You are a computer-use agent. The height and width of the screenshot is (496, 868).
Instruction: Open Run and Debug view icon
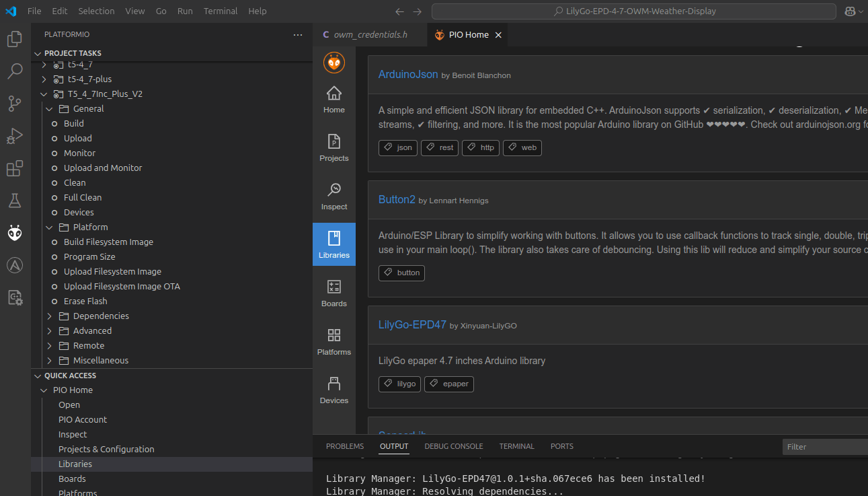click(15, 136)
